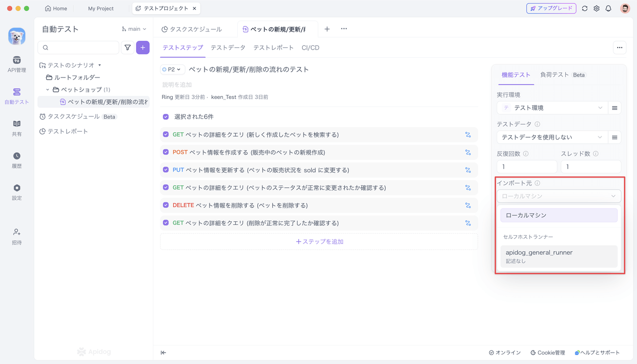Open 招待 in the left sidebar
The height and width of the screenshot is (364, 637).
17,237
